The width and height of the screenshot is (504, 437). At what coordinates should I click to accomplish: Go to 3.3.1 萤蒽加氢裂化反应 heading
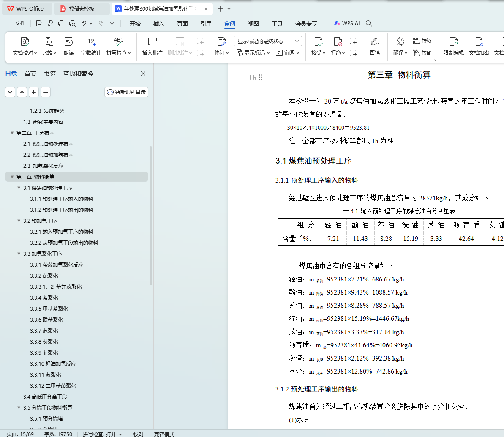57,265
